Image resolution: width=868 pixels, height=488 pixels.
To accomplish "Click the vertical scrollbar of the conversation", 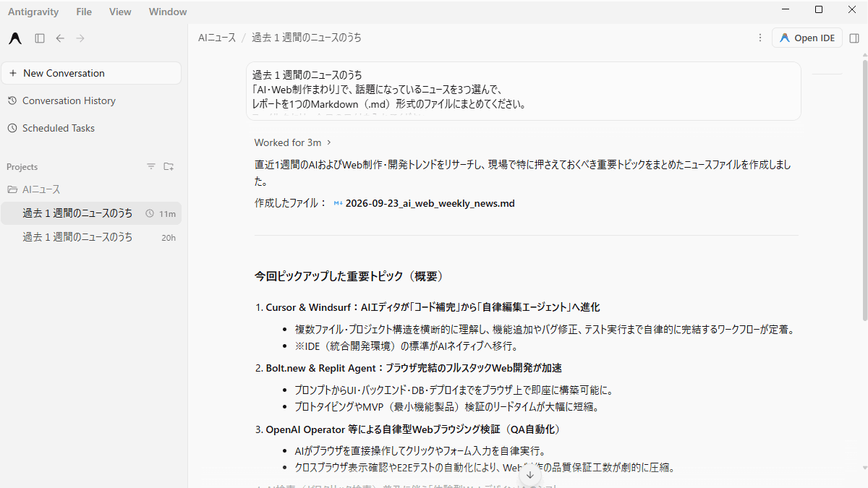I will coord(864,189).
